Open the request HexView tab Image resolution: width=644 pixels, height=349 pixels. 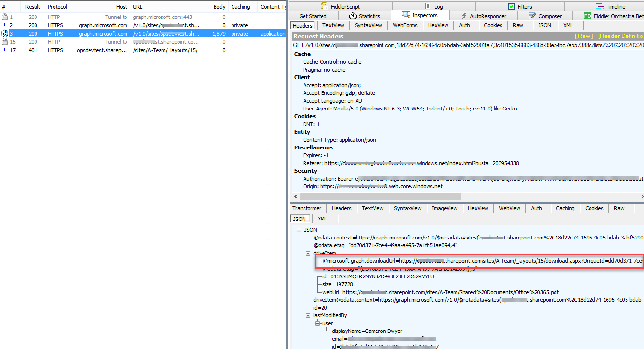438,25
